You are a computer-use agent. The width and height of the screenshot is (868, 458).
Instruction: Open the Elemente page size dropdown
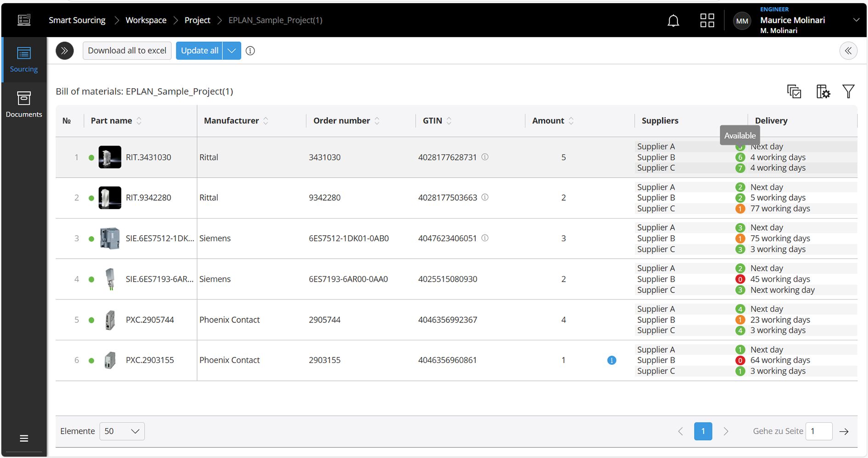pyautogui.click(x=122, y=431)
